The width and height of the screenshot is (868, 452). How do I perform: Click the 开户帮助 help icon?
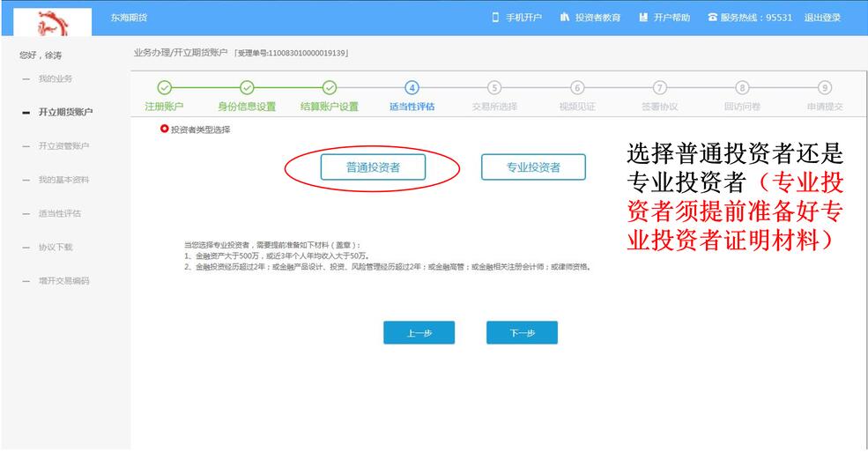tap(643, 18)
